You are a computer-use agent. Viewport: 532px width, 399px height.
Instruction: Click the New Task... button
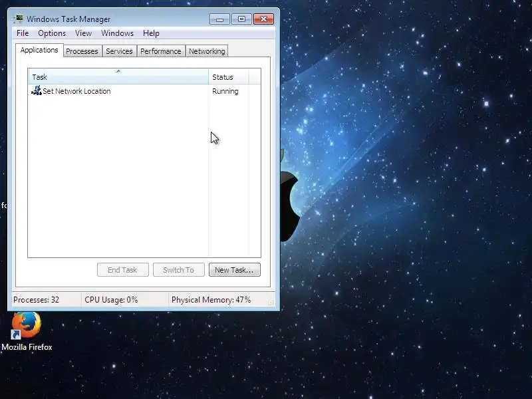point(235,270)
